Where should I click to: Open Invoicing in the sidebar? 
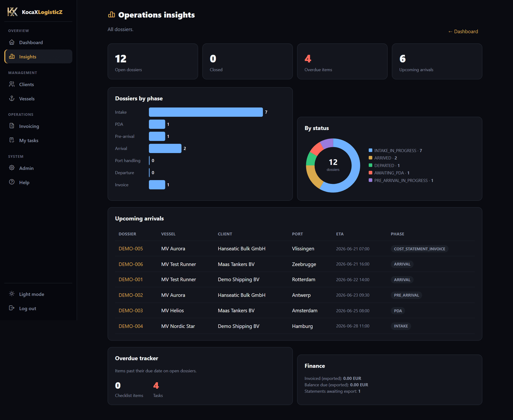(x=38, y=126)
